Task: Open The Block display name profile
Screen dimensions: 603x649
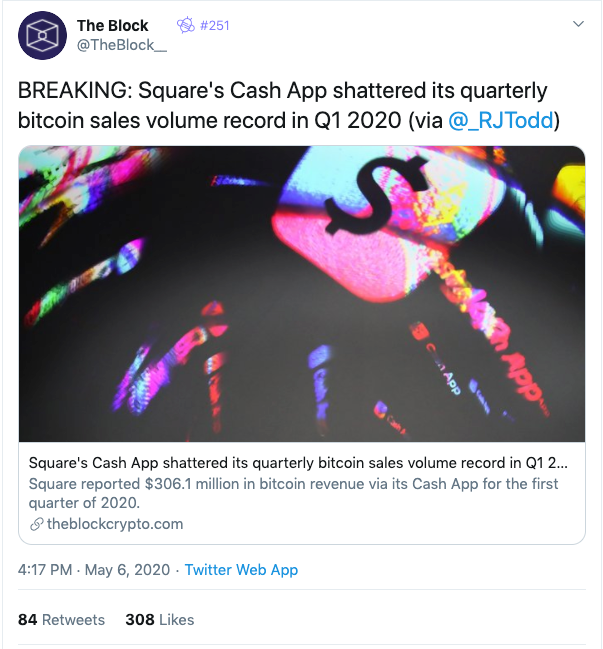Action: coord(113,26)
